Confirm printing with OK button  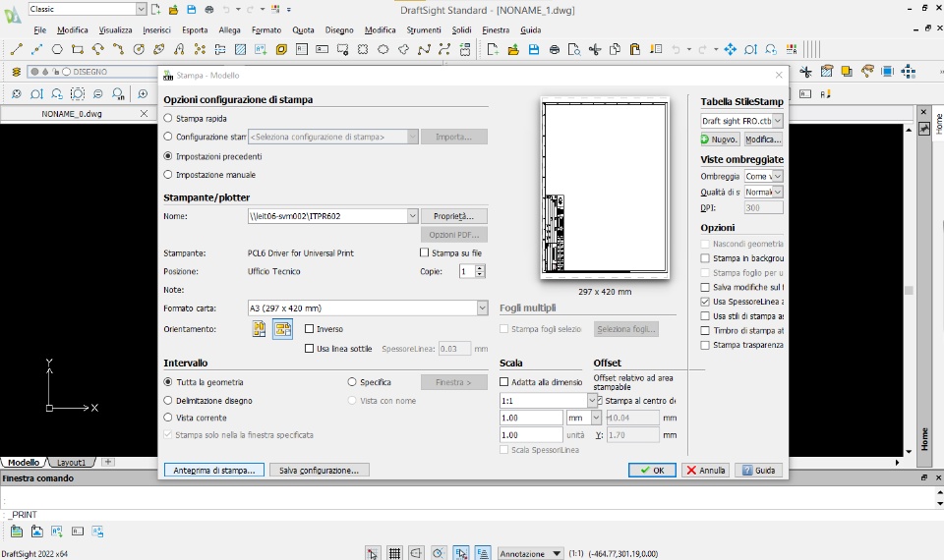(651, 470)
